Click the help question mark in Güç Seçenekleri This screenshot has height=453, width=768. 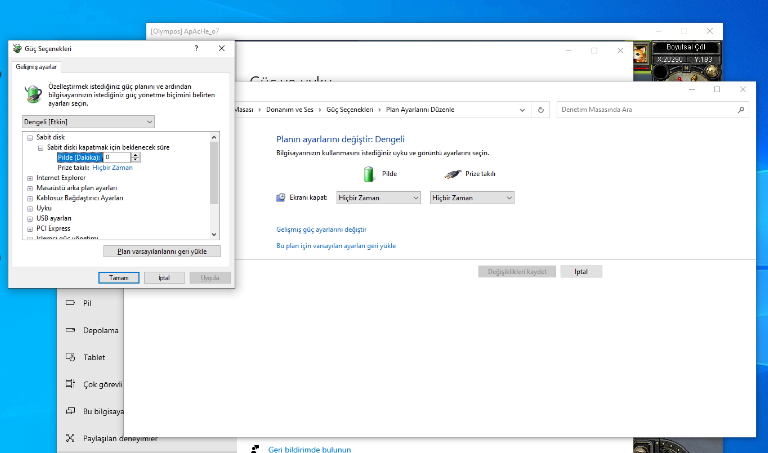coord(196,48)
